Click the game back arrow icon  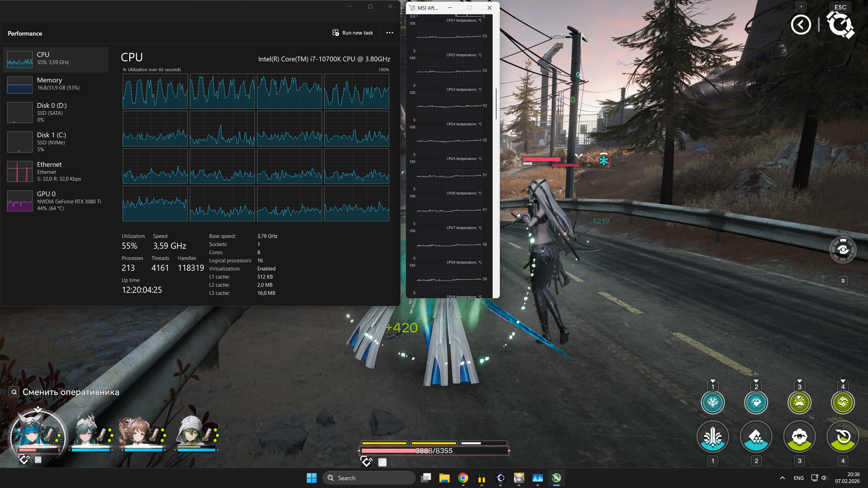[801, 25]
